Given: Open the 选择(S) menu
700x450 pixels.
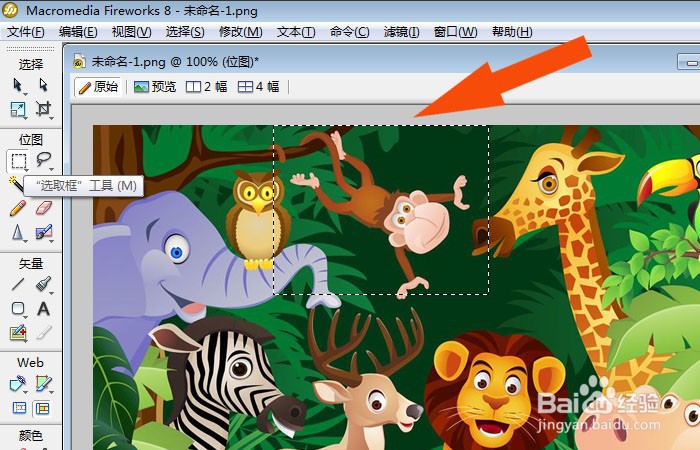Looking at the screenshot, I should click(185, 32).
